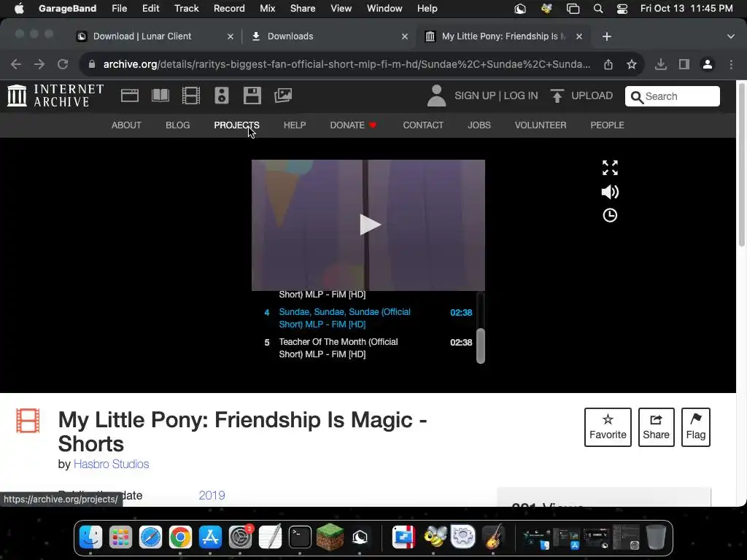The width and height of the screenshot is (747, 560).
Task: Click the browser share page icon
Action: tap(608, 64)
